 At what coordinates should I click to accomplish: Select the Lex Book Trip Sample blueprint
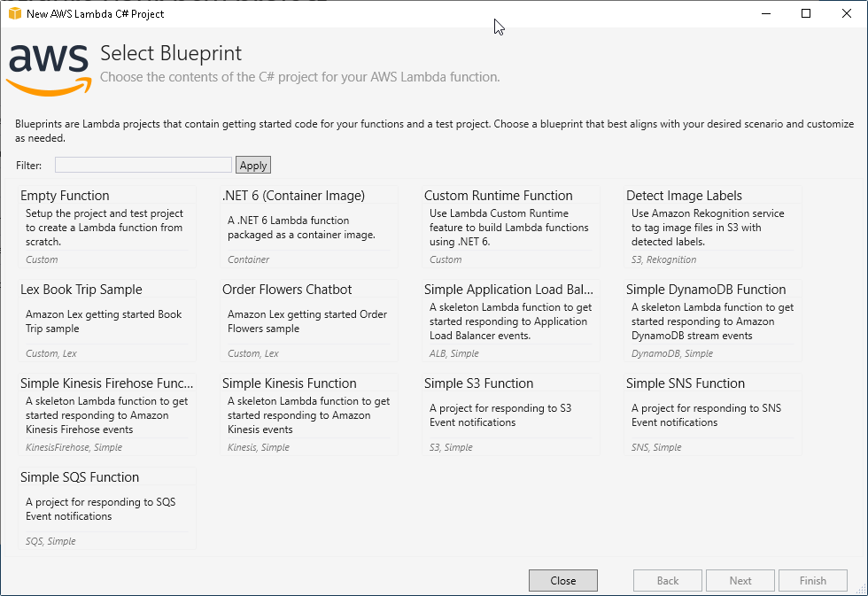[107, 321]
